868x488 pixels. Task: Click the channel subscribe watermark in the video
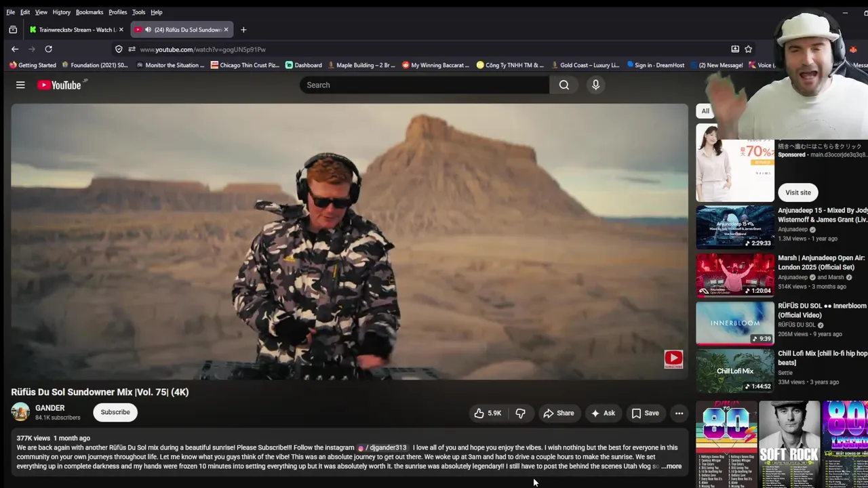673,359
